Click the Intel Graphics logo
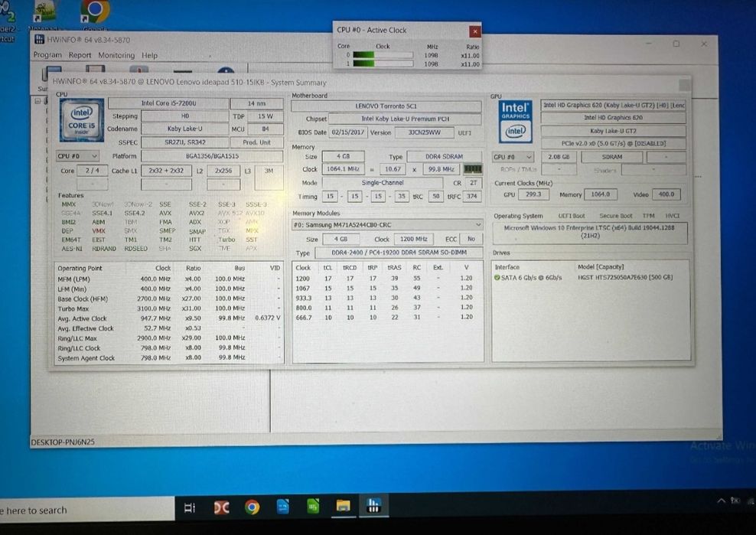The height and width of the screenshot is (535, 756). (x=516, y=122)
